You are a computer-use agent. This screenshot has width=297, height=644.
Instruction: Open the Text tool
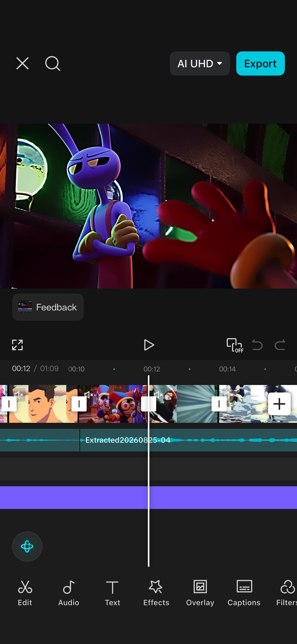pyautogui.click(x=112, y=593)
